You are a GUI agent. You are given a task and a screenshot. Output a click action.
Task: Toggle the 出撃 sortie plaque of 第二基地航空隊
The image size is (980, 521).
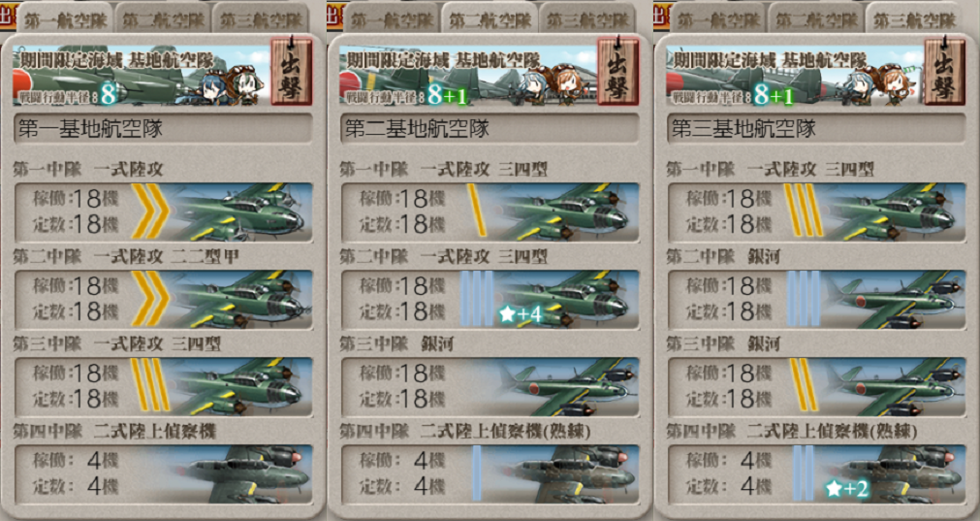tap(618, 71)
